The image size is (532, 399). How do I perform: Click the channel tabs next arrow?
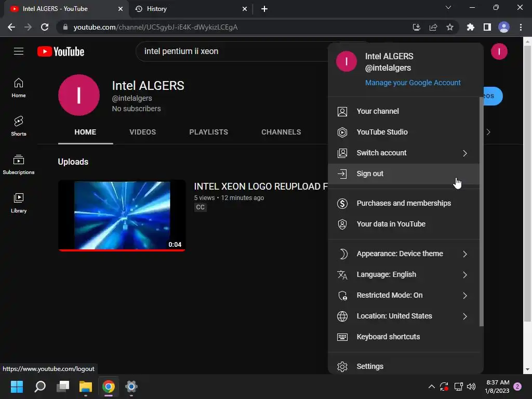[x=488, y=132]
